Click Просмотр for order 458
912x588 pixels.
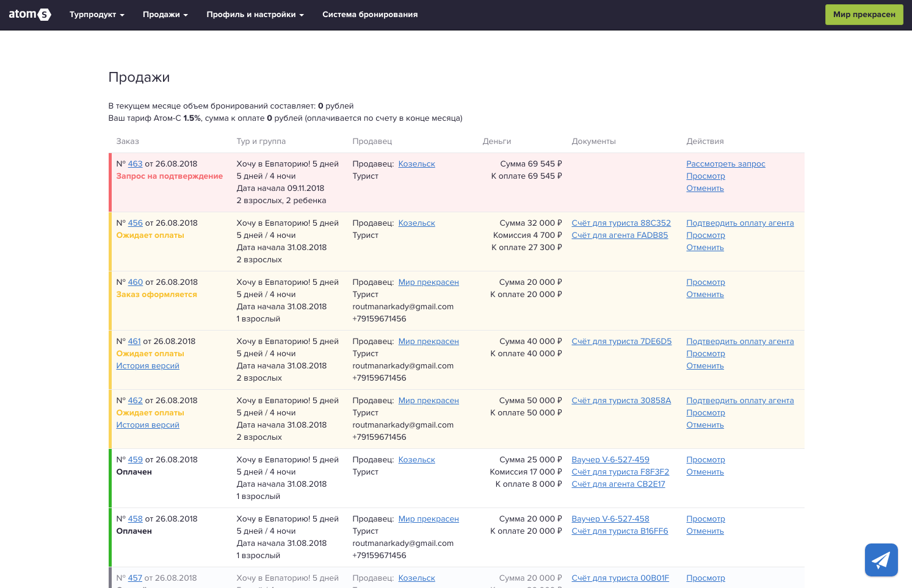point(706,519)
